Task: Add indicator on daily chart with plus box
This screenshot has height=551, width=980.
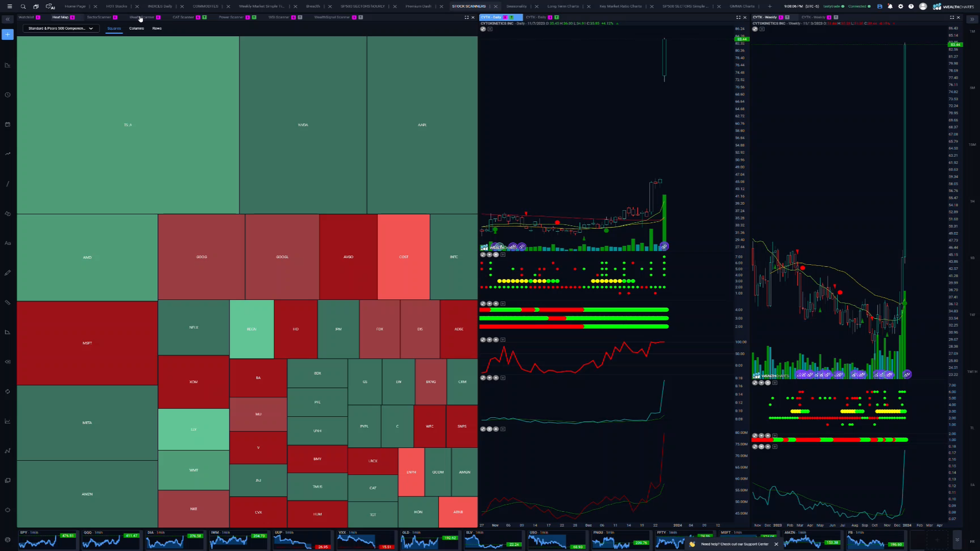Action: click(490, 29)
